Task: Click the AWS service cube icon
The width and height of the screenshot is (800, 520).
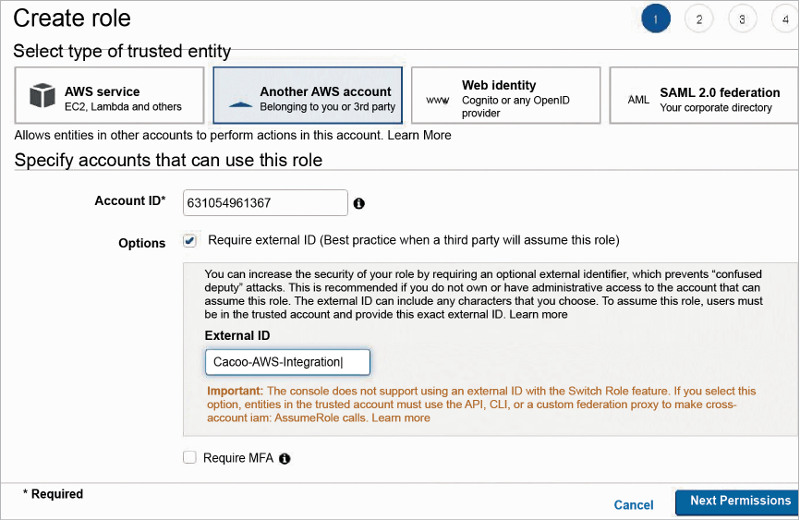Action: point(41,96)
